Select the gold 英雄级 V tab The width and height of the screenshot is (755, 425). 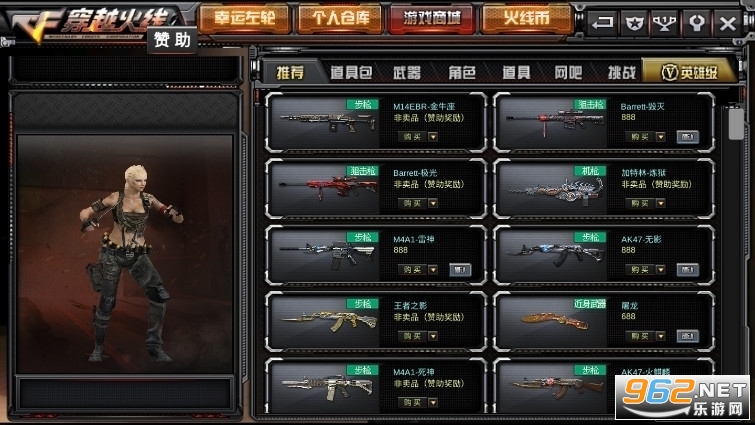click(x=690, y=72)
